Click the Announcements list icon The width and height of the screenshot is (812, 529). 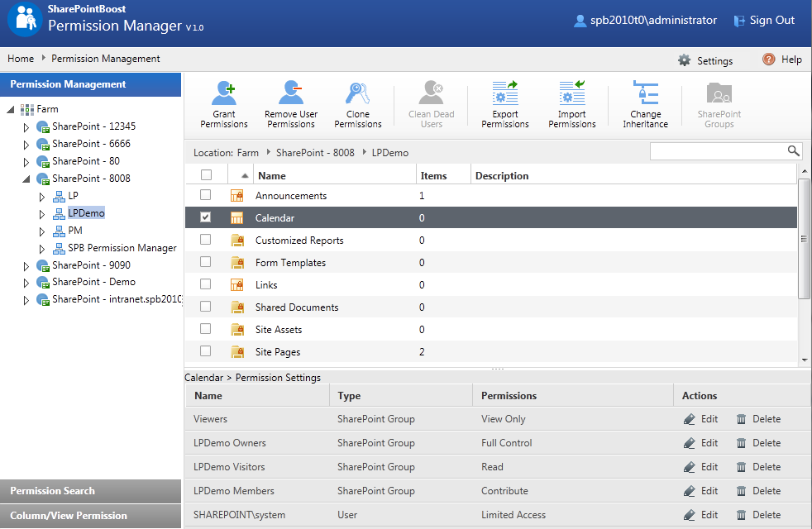pos(237,196)
